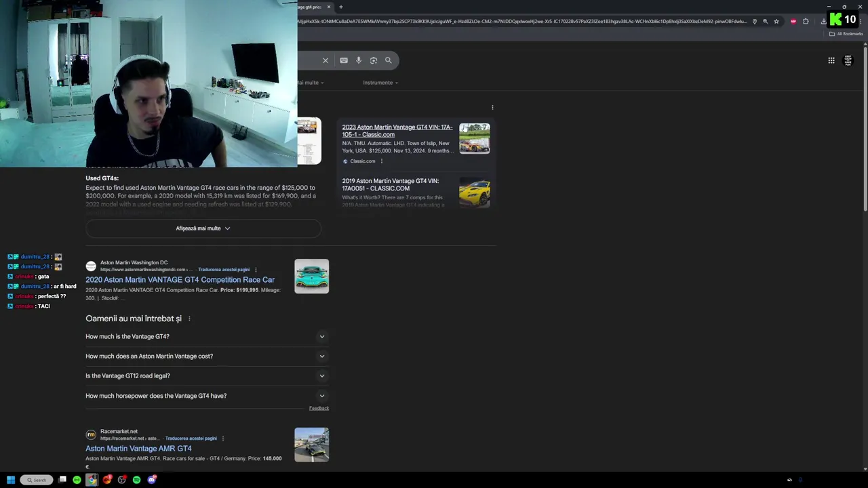This screenshot has width=868, height=488.
Task: Click the browser address bar URL
Action: 522,21
